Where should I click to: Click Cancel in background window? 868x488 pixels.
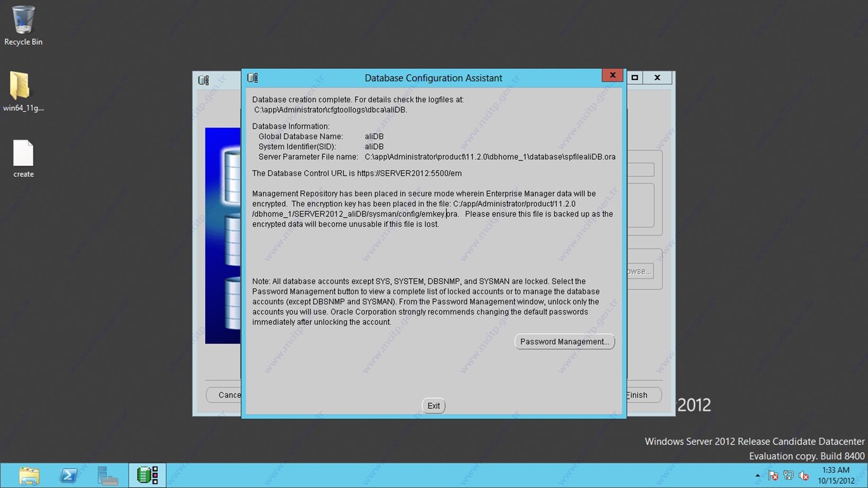tap(224, 395)
